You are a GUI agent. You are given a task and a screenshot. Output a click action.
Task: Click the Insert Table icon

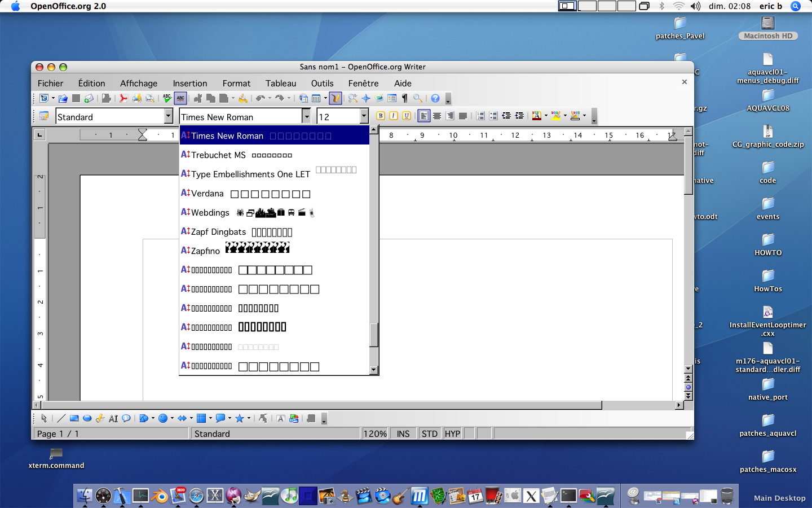pyautogui.click(x=316, y=98)
